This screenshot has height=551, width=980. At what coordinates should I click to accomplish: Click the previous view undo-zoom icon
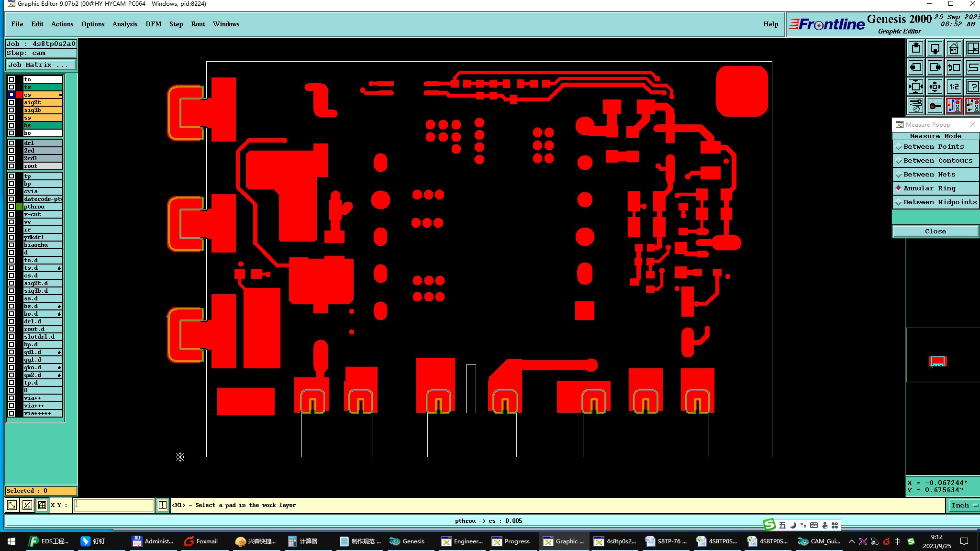tap(954, 67)
